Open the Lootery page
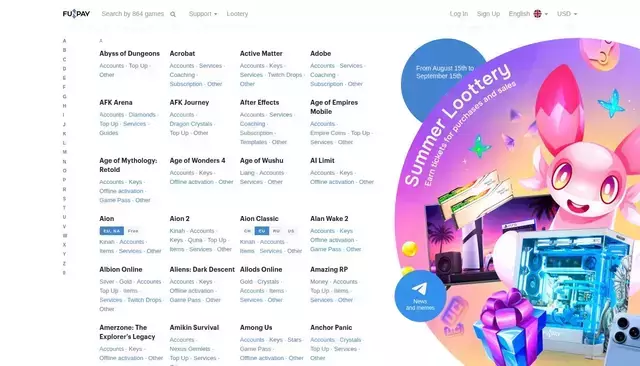Screen dimensions: 640x366 point(237,14)
